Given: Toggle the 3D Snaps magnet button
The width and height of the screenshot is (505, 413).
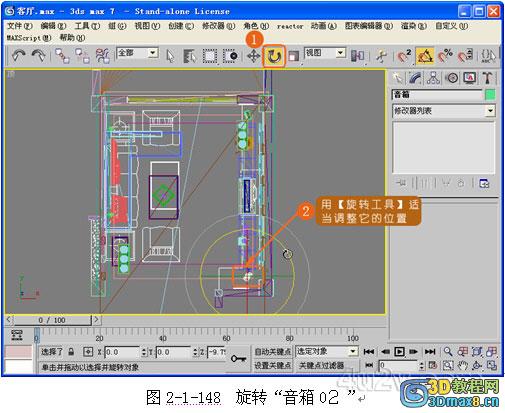Looking at the screenshot, I should coord(404,56).
